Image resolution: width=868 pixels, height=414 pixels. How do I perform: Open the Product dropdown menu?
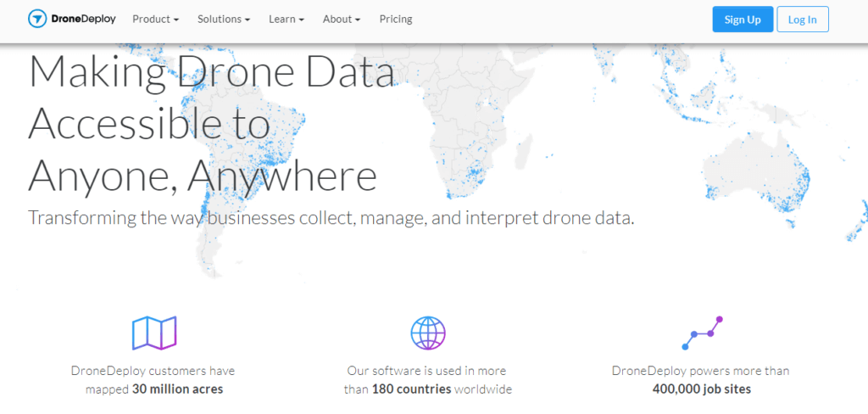[x=156, y=19]
